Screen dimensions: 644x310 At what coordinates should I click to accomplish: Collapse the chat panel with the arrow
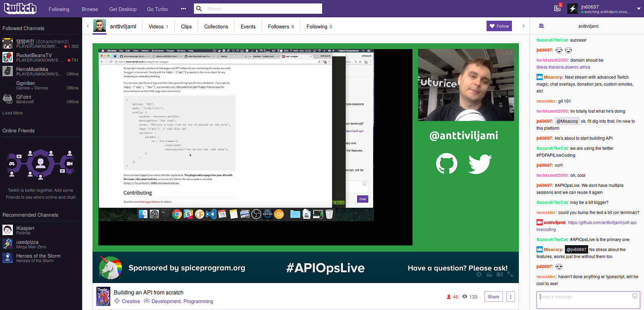(x=524, y=26)
